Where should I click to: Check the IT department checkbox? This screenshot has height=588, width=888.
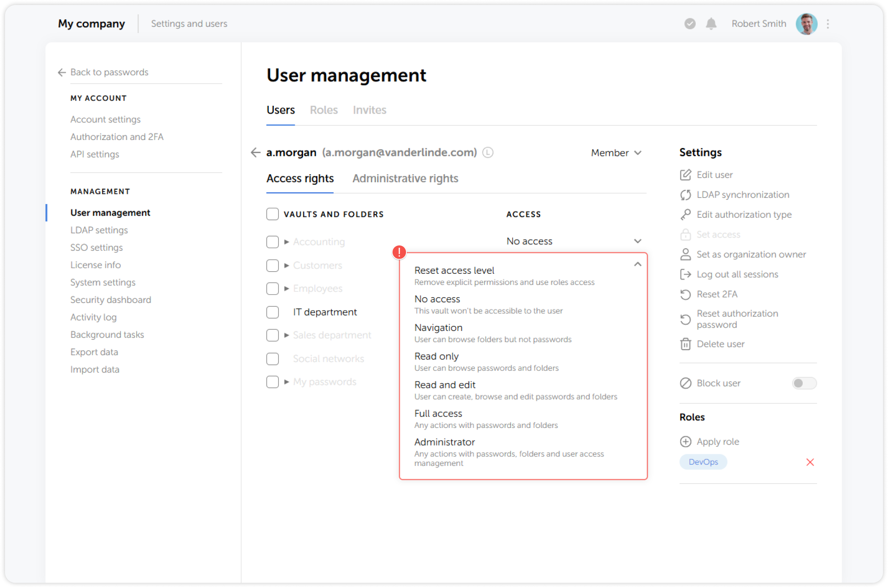(272, 312)
